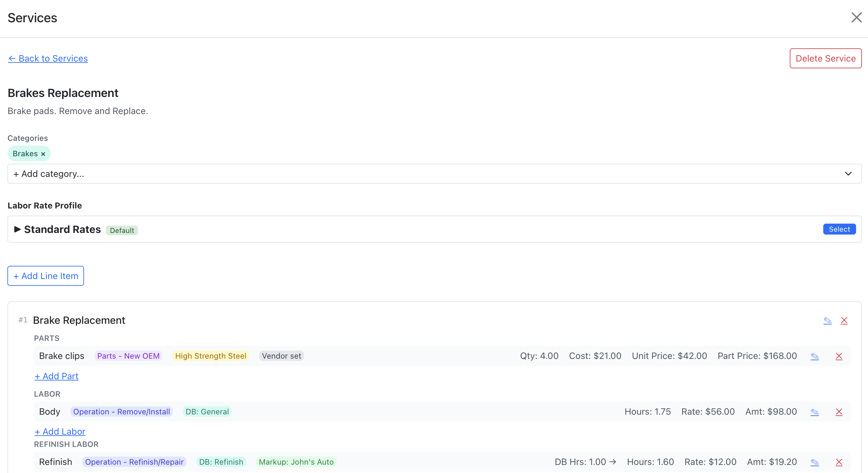Click Hours: 1.60 value
The image size is (868, 473).
(650, 462)
